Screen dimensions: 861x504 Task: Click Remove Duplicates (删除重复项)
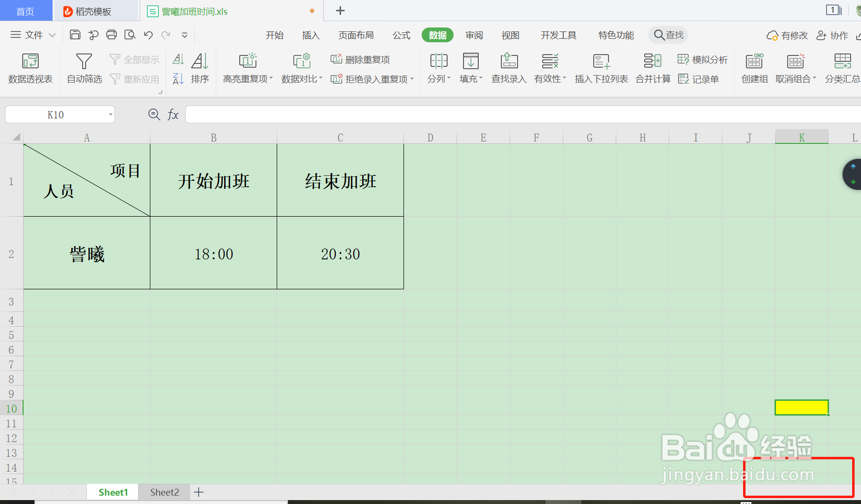pyautogui.click(x=360, y=59)
